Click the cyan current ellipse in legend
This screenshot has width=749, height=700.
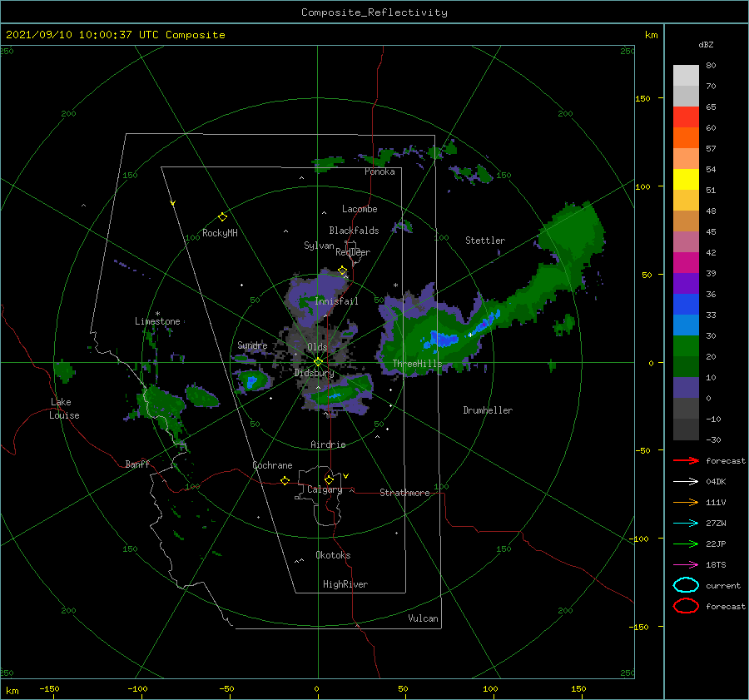(686, 585)
